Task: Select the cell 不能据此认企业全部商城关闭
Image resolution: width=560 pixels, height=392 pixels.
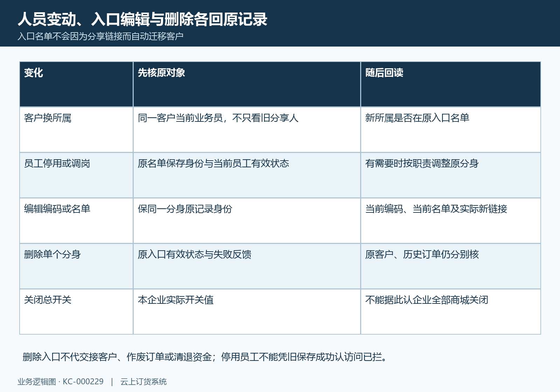Action: (x=451, y=312)
